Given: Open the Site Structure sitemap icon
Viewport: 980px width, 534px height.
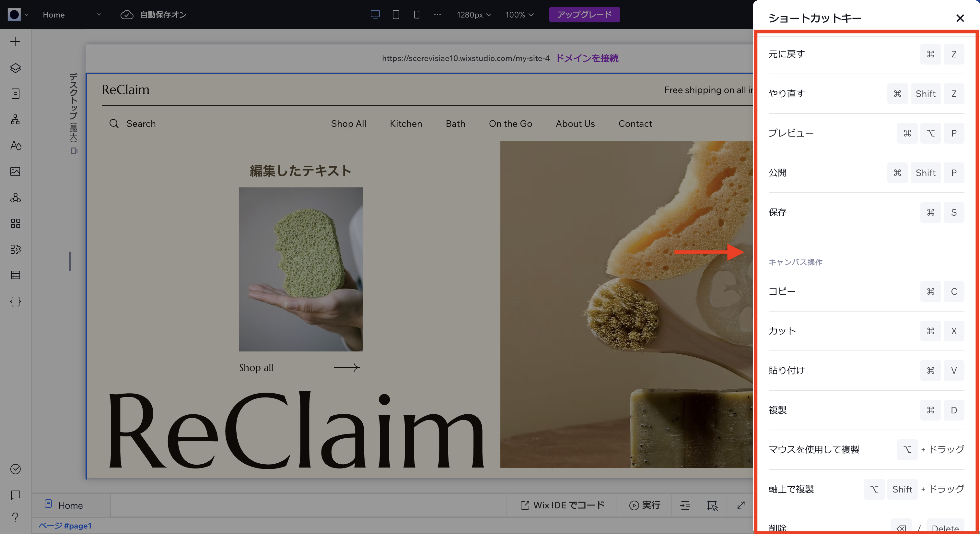Looking at the screenshot, I should 15,120.
